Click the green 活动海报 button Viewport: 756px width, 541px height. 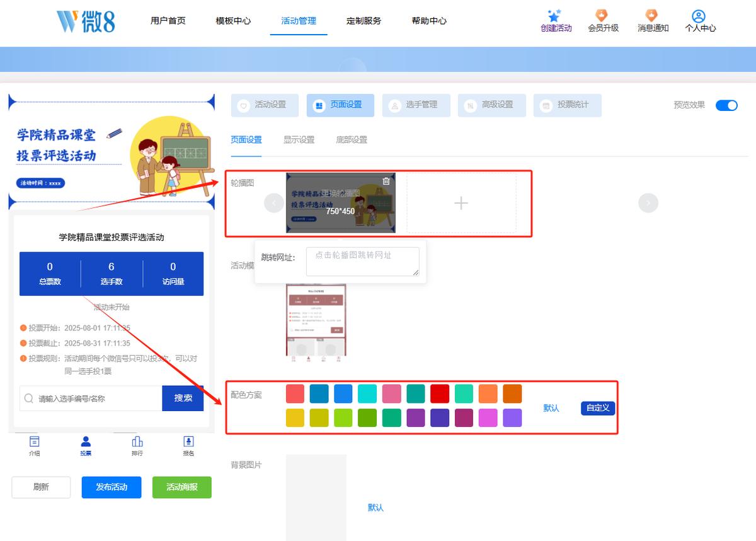click(x=182, y=487)
